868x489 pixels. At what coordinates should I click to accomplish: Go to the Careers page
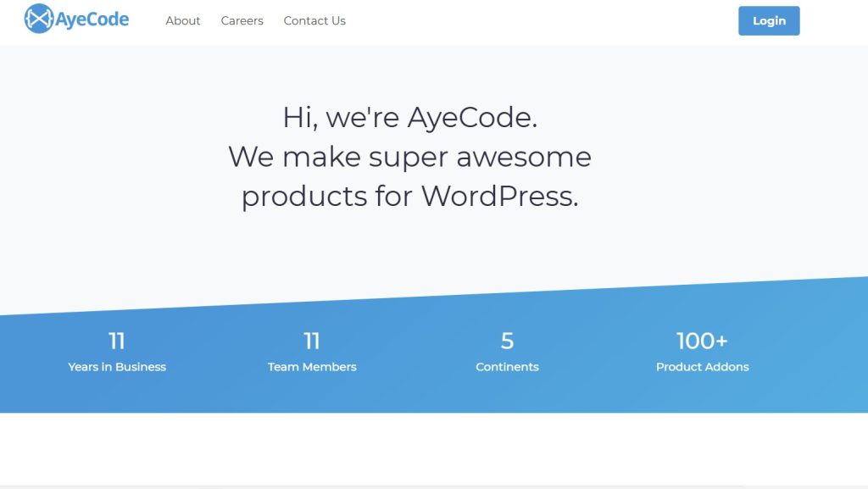[242, 20]
